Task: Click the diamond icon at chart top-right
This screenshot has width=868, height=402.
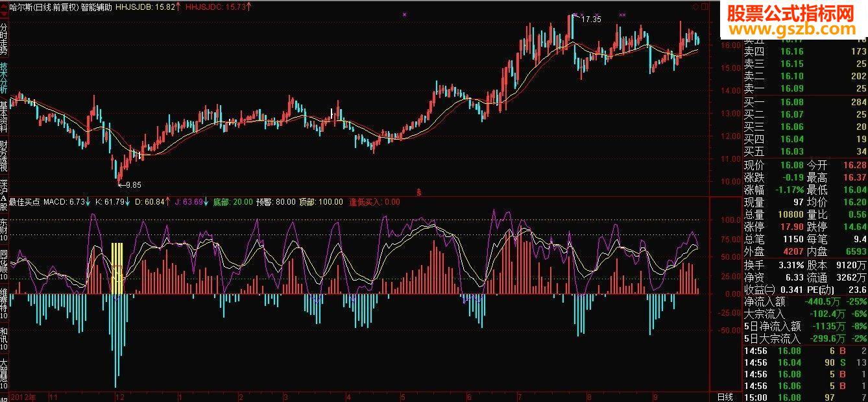Action: click(696, 6)
